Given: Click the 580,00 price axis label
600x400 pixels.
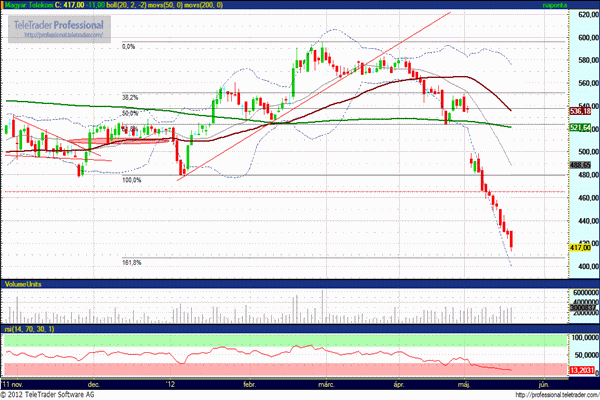Looking at the screenshot, I should coord(589,60).
